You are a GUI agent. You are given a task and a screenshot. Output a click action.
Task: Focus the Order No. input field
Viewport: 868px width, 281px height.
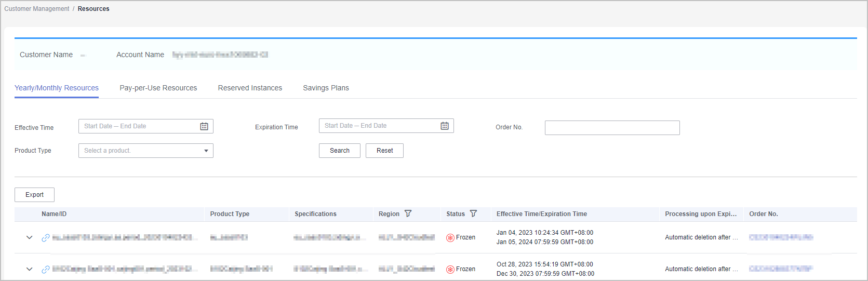(612, 128)
